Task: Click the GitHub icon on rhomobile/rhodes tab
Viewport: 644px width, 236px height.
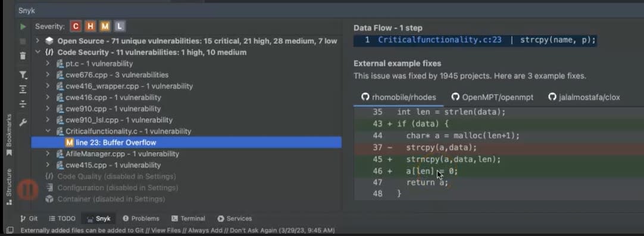Action: [x=365, y=98]
